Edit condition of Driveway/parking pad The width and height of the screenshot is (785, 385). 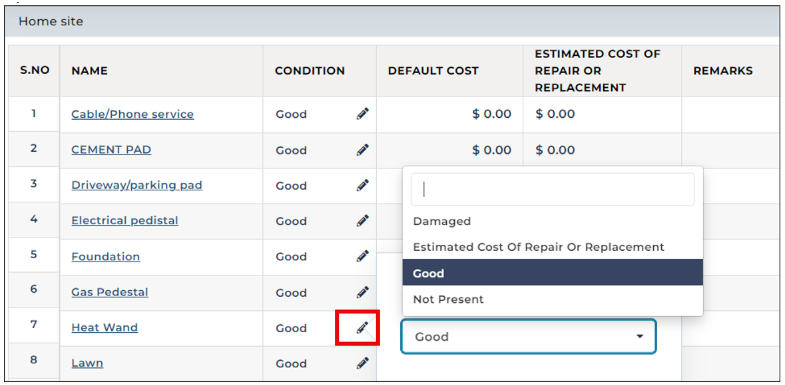point(362,185)
